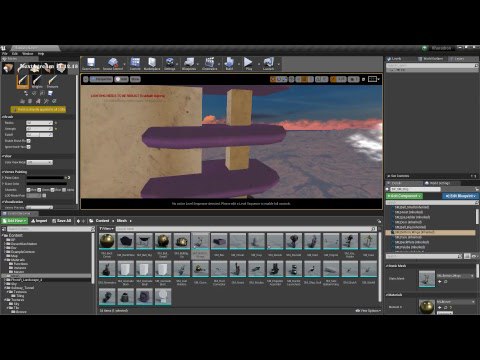Click the green Add Component button

404,196
